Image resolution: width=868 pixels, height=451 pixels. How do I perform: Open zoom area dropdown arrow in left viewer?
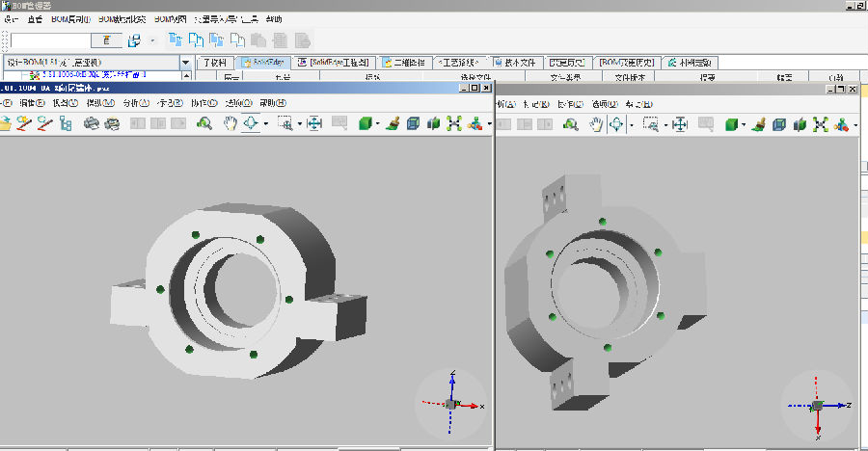pos(300,123)
